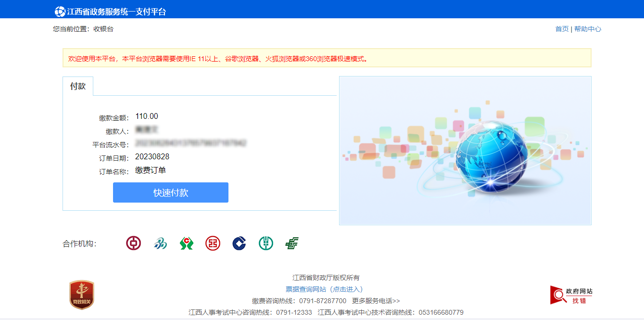Select the teal second partner bank logo

(160, 243)
